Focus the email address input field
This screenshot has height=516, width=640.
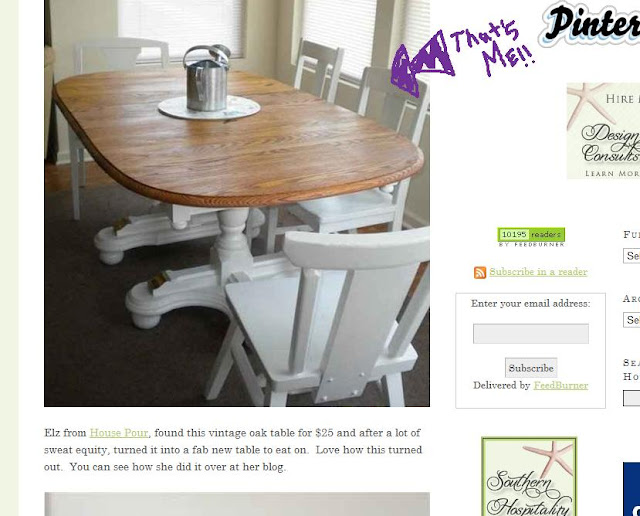(531, 334)
